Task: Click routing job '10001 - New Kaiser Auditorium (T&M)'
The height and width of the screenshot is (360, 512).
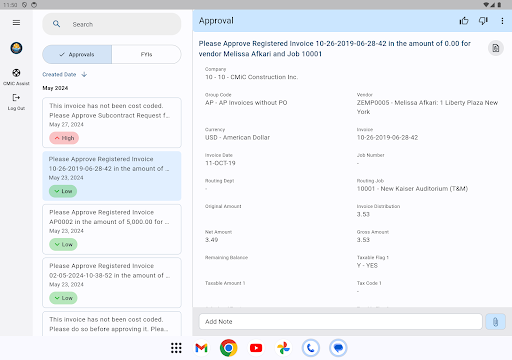Action: point(412,189)
